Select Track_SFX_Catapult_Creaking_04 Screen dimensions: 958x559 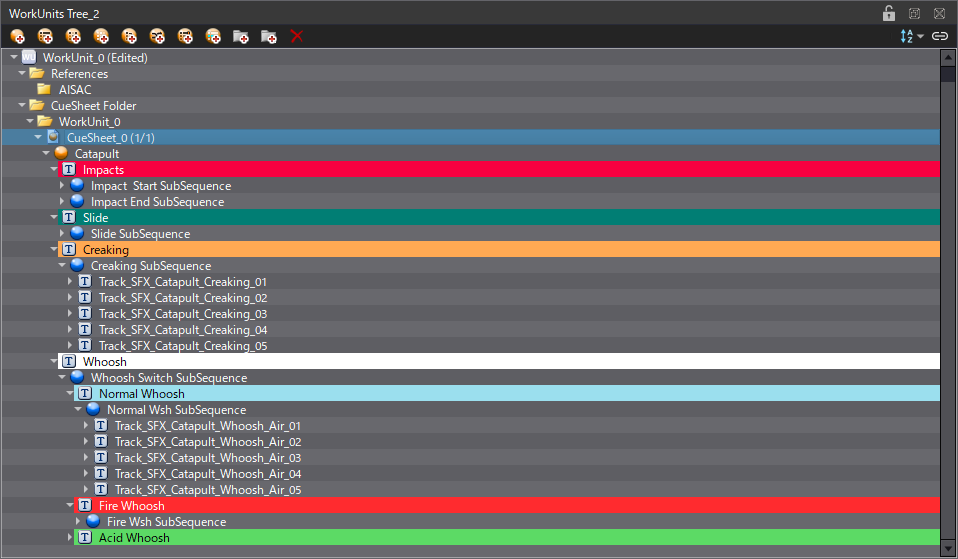[183, 329]
